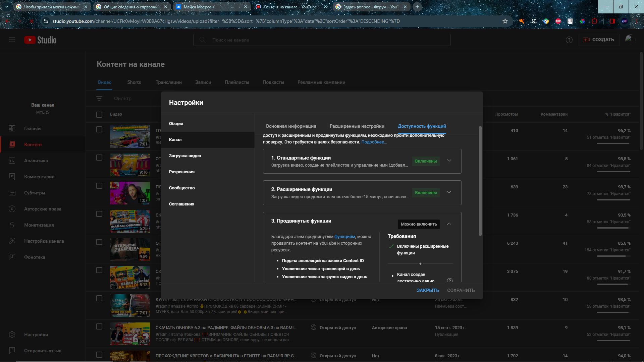Select the last visible video checkbox
Image resolution: width=644 pixels, height=362 pixels.
point(99,355)
